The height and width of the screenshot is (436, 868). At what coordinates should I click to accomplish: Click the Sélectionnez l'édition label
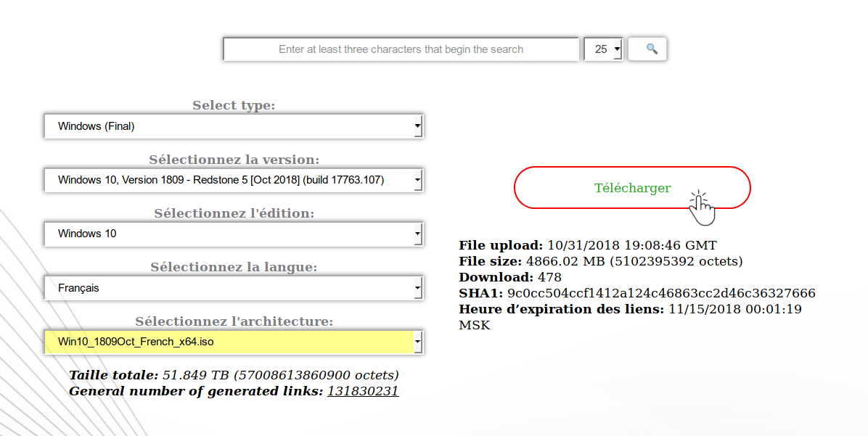point(234,213)
